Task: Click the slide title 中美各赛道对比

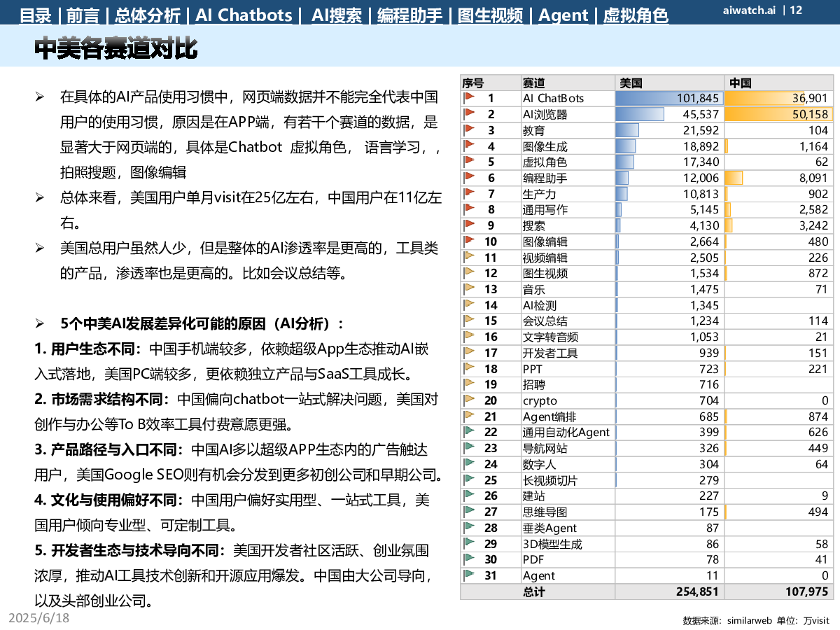Action: (115, 48)
